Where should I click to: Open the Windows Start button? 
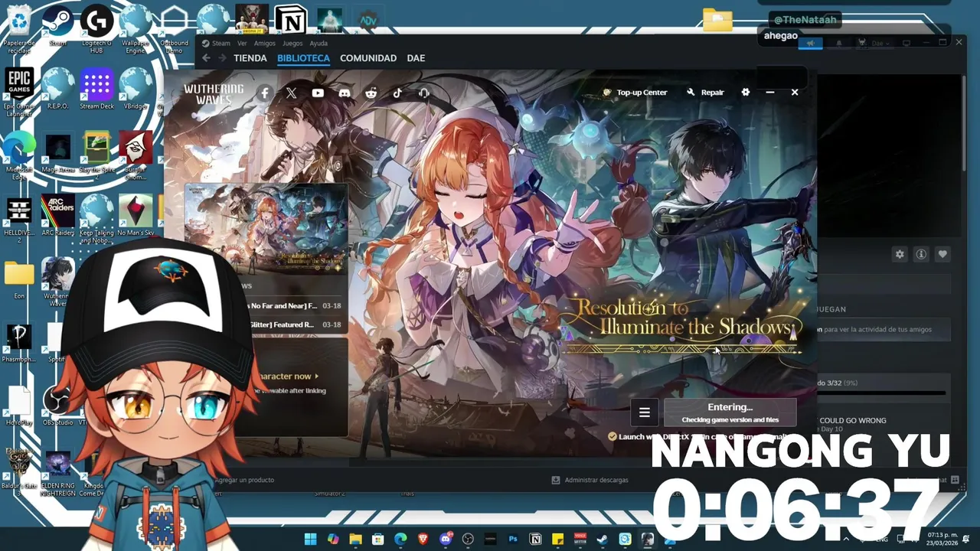coord(310,540)
